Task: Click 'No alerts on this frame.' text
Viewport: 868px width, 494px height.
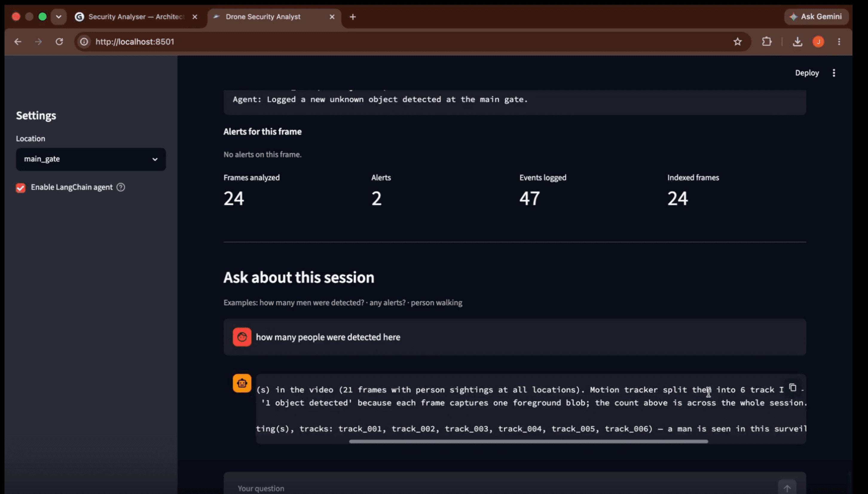Action: click(x=262, y=154)
